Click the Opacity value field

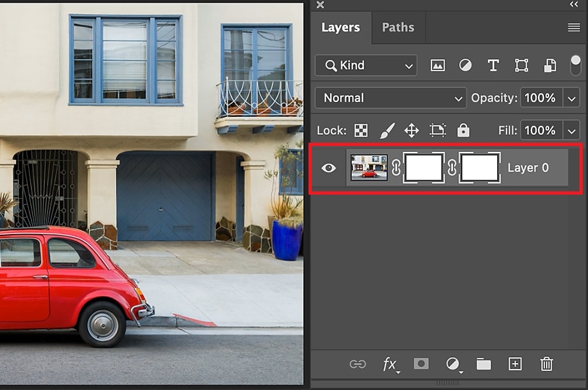click(541, 98)
